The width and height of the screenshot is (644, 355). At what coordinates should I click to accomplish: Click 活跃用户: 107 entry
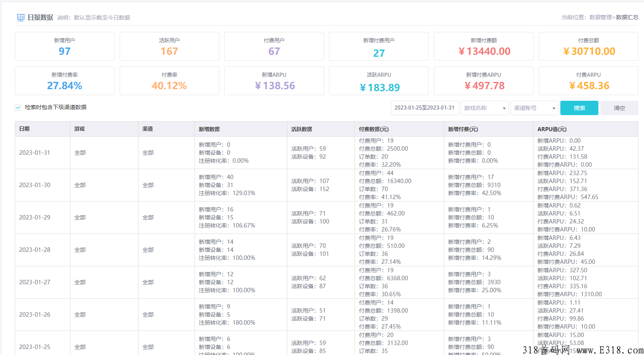[310, 181]
